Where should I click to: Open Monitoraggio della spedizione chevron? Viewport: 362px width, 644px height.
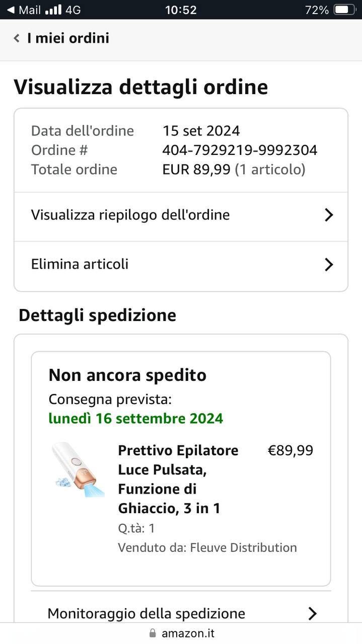click(312, 613)
